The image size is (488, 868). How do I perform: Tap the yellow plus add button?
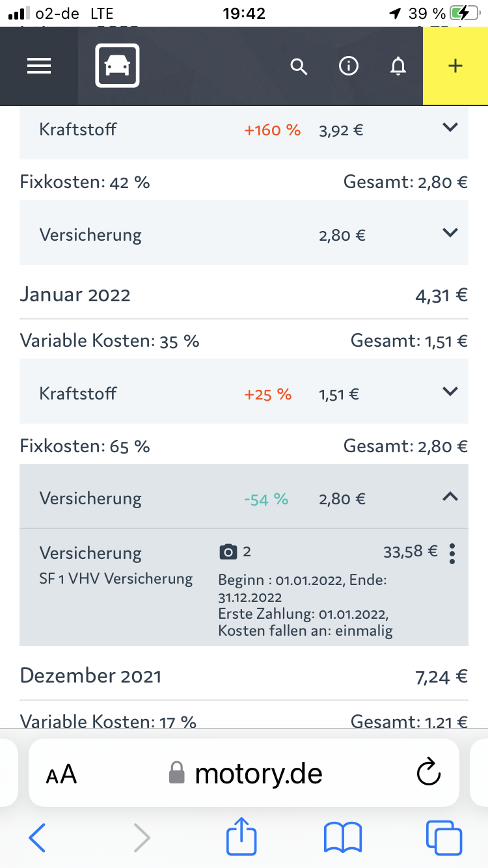point(455,66)
